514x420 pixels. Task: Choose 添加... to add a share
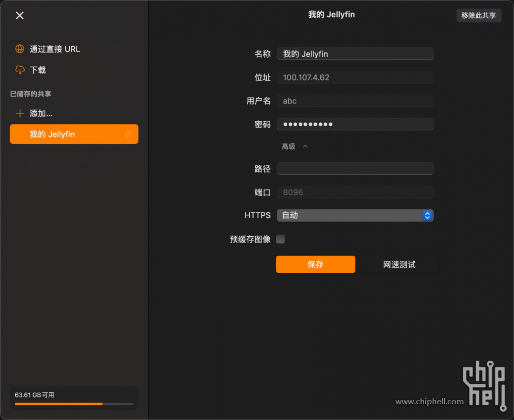tap(41, 113)
